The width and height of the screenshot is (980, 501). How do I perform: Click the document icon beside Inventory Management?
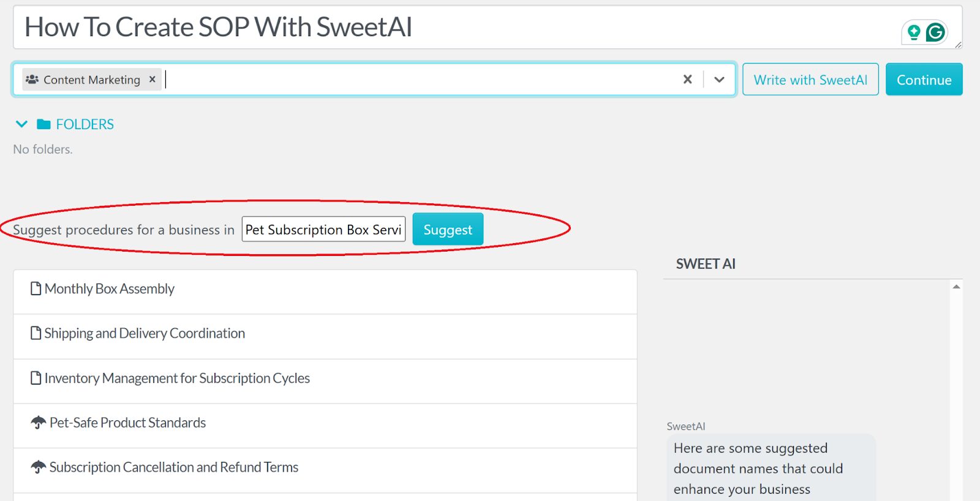(x=36, y=377)
